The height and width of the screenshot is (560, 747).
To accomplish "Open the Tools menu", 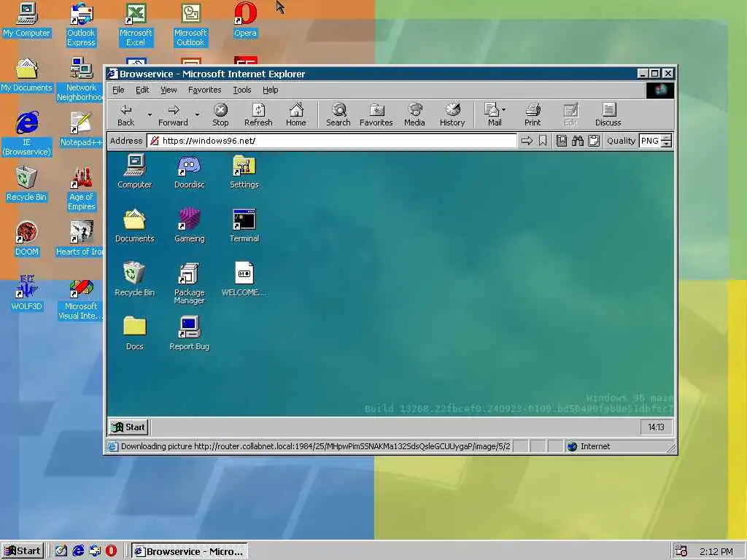I will (242, 90).
